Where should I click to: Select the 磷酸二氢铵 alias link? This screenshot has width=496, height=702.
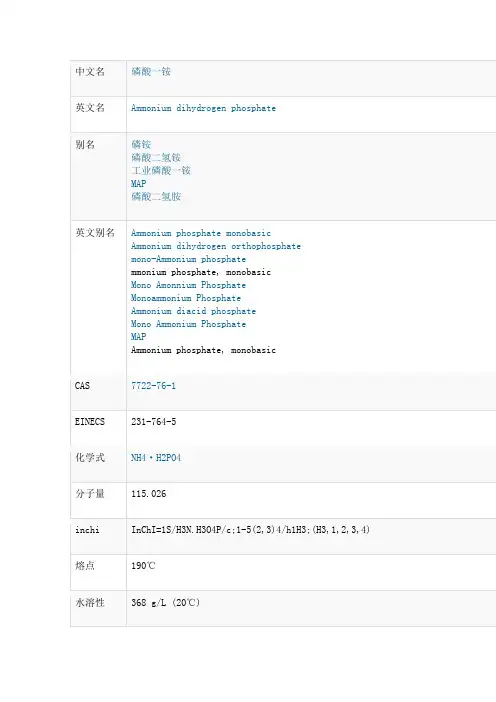point(156,157)
